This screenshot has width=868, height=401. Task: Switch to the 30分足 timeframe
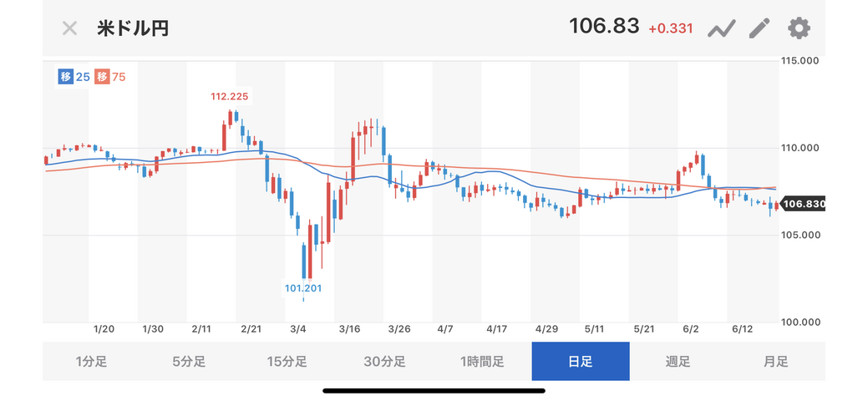384,362
